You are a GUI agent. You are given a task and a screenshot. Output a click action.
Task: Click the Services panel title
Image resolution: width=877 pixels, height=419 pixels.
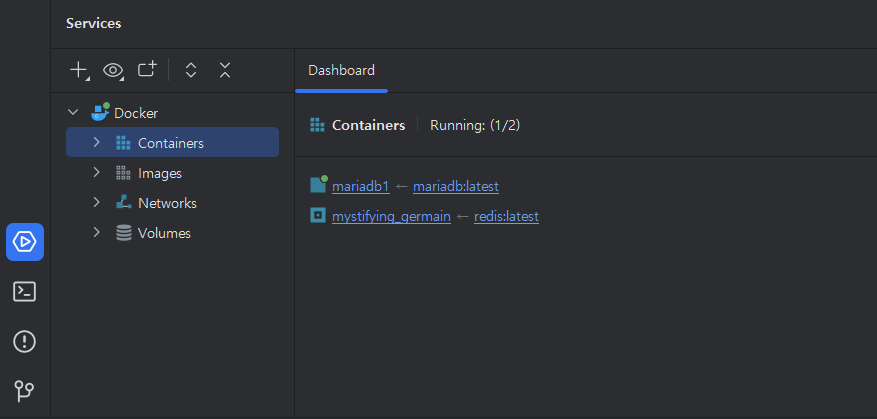(x=93, y=23)
